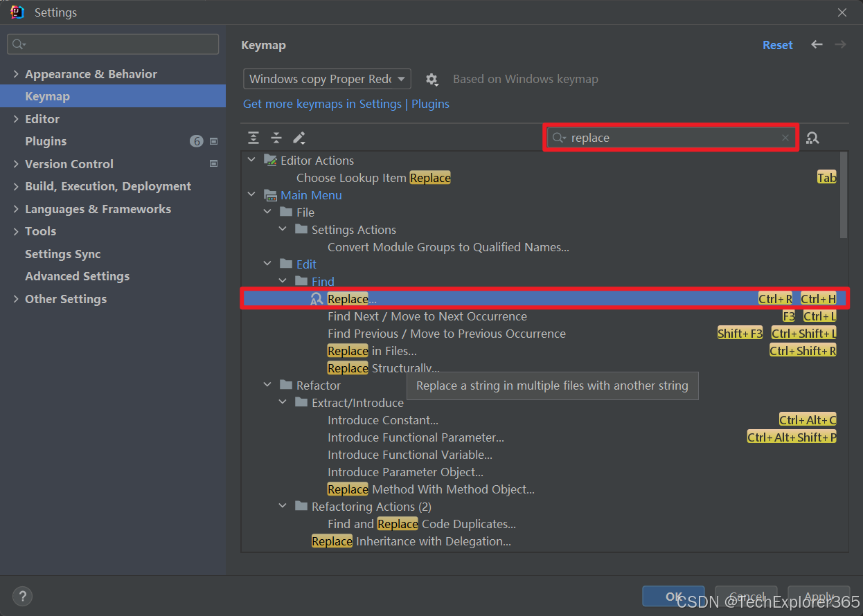Click the search history magnifier icon
Image resolution: width=863 pixels, height=616 pixels.
[560, 138]
